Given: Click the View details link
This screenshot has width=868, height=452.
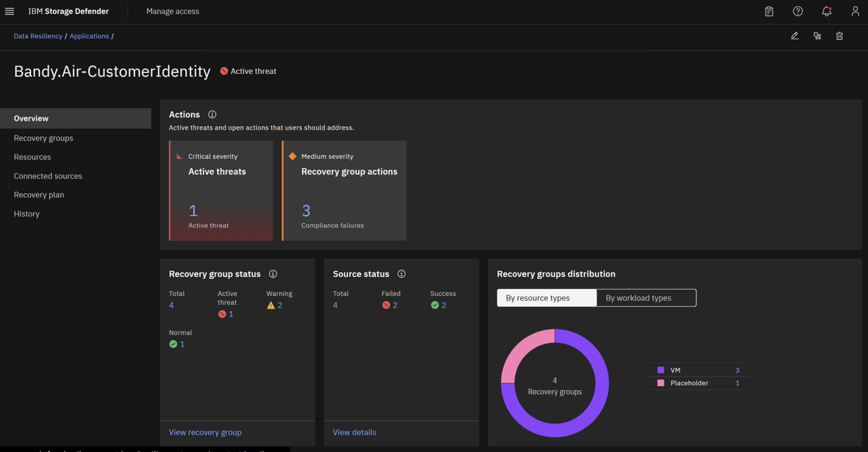Looking at the screenshot, I should [x=355, y=432].
